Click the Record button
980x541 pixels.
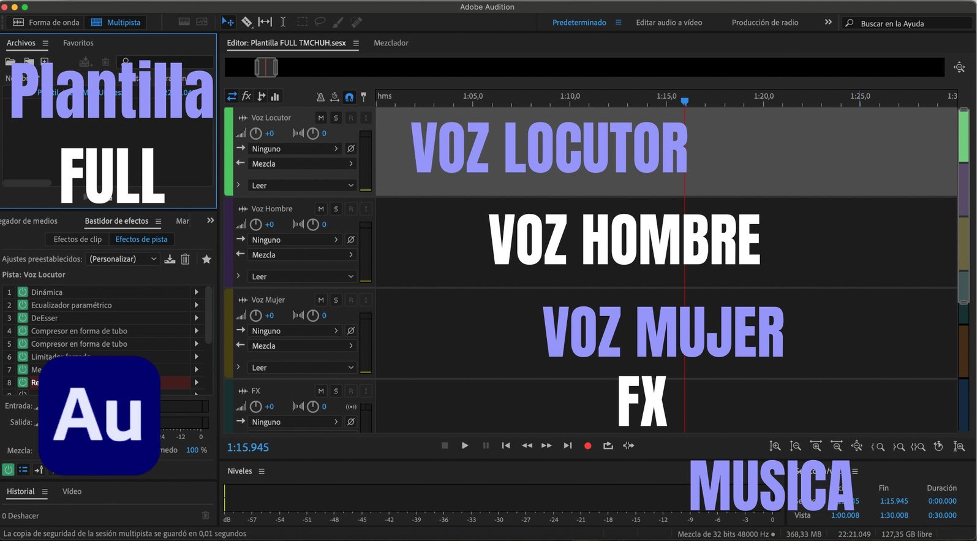tap(587, 446)
